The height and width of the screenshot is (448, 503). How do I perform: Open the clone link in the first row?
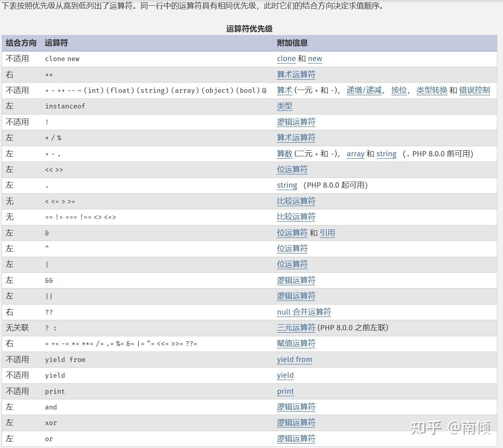pyautogui.click(x=286, y=59)
